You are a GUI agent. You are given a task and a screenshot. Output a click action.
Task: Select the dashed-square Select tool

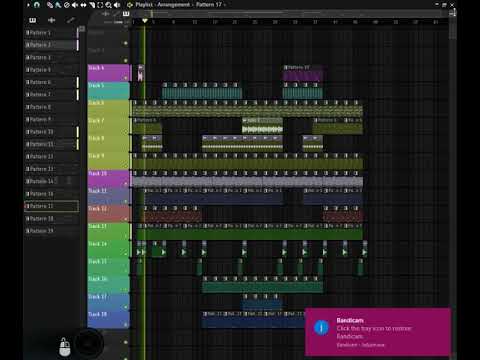click(100, 5)
